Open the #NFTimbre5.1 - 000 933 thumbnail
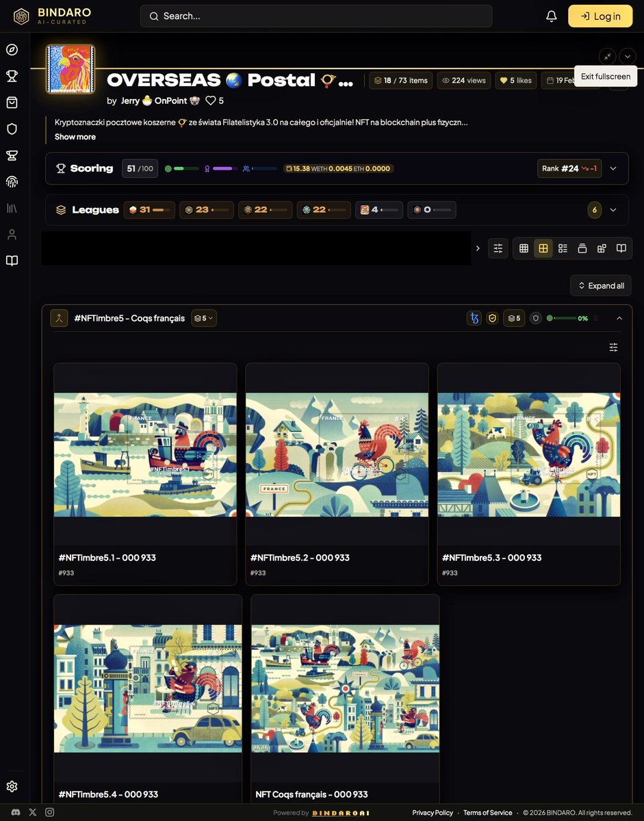The height and width of the screenshot is (821, 644). coord(145,454)
